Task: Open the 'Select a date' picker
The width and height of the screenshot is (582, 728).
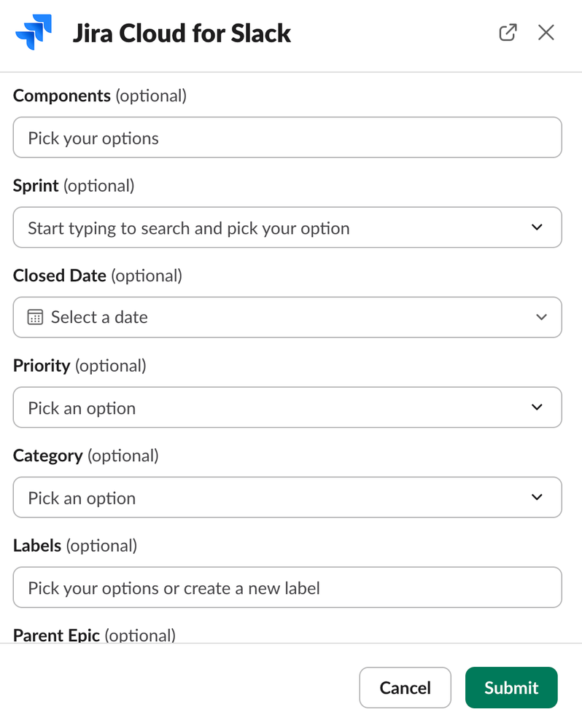Action: (x=277, y=317)
